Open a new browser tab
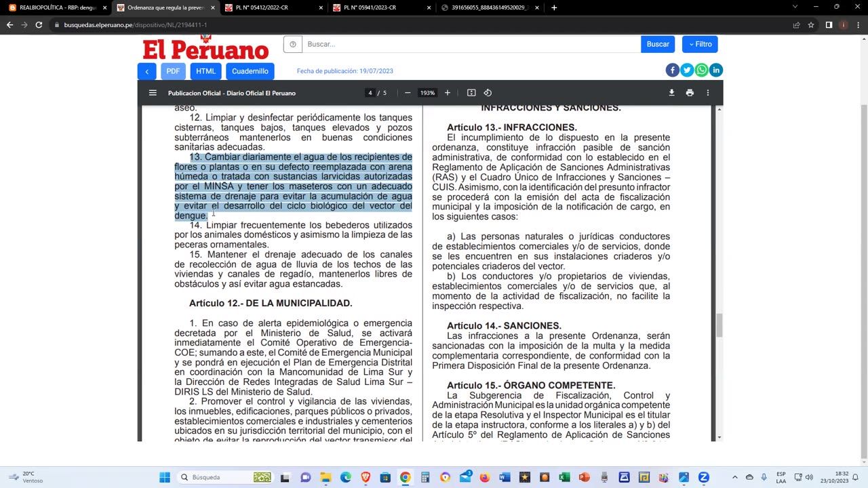 pos(554,7)
